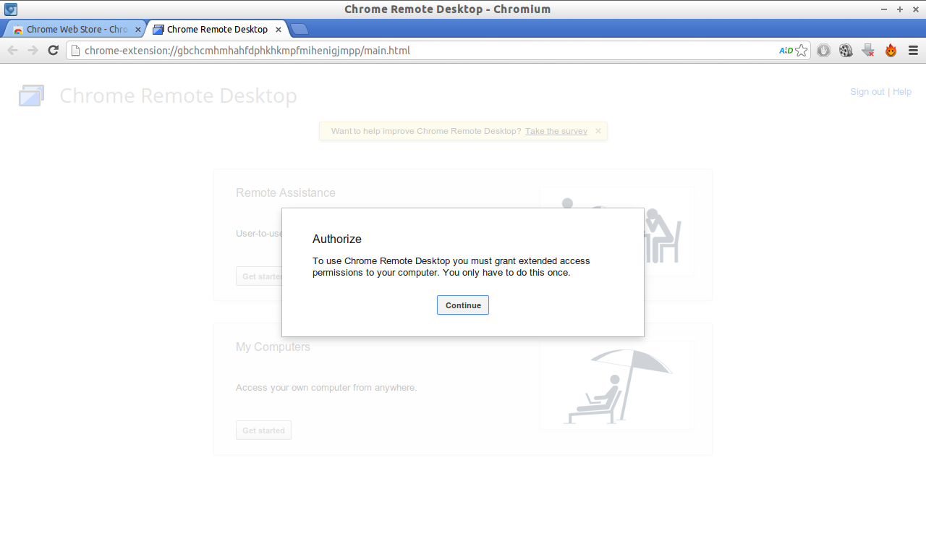Viewport: 926px width, 560px height.
Task: Go forward with the forward arrow
Action: (33, 50)
